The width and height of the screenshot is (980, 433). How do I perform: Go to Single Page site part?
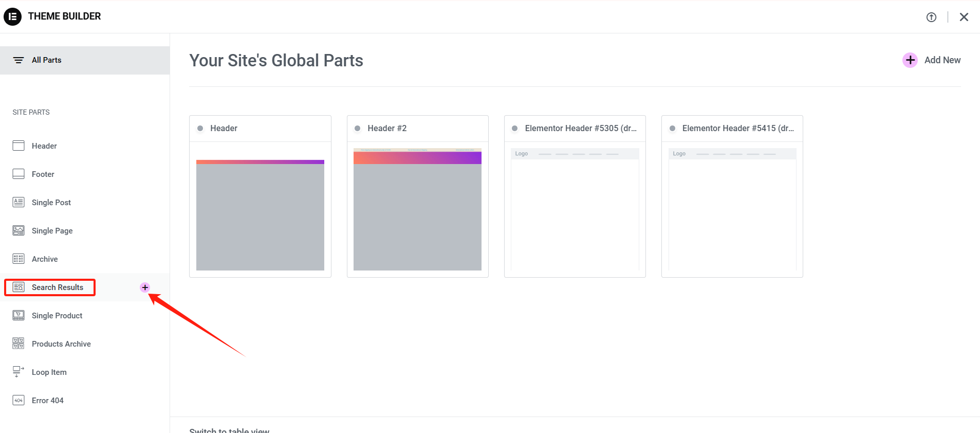(52, 231)
